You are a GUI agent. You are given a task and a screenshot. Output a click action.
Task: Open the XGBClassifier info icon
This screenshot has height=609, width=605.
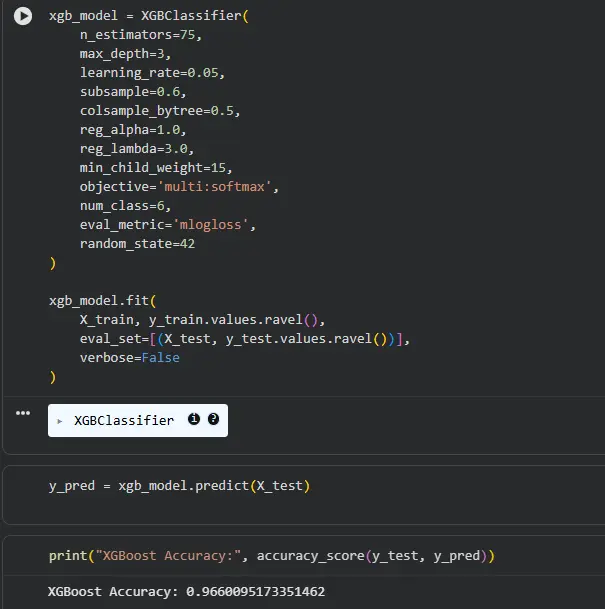point(194,419)
